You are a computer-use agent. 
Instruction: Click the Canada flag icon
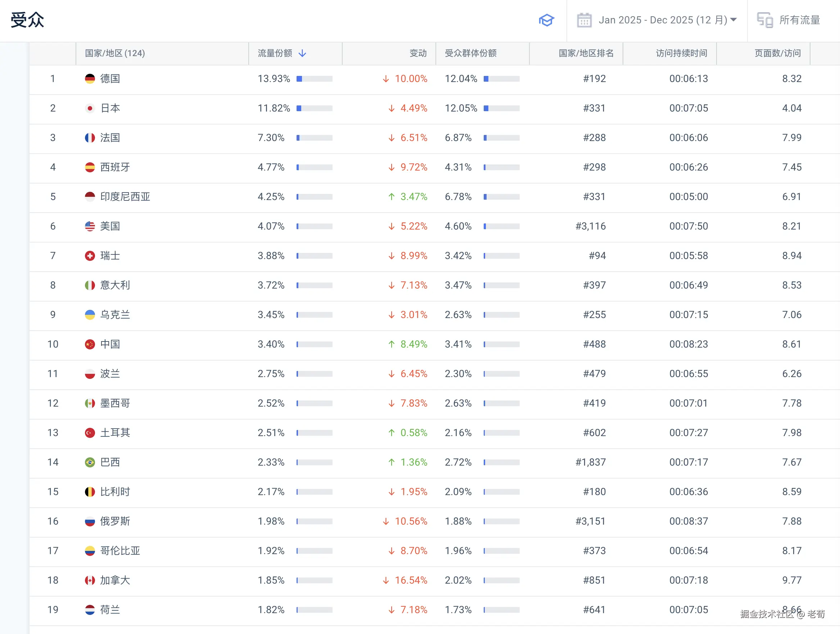(x=90, y=580)
